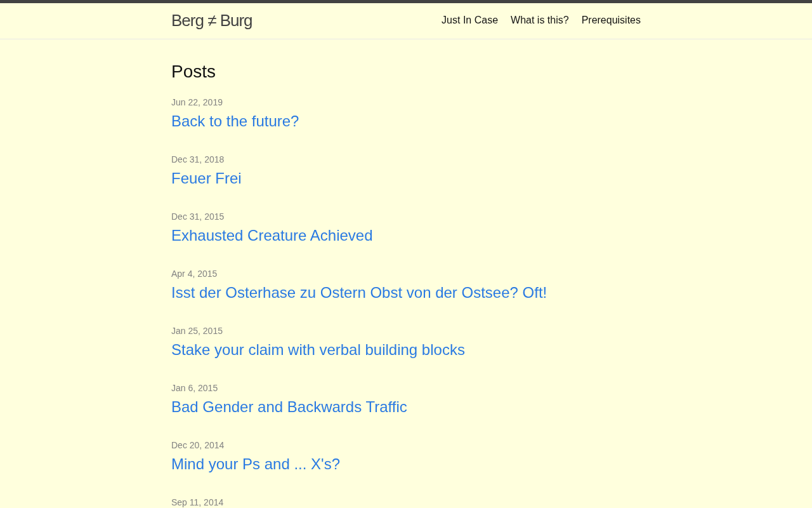Select the Prerequisites nav link

[x=611, y=20]
